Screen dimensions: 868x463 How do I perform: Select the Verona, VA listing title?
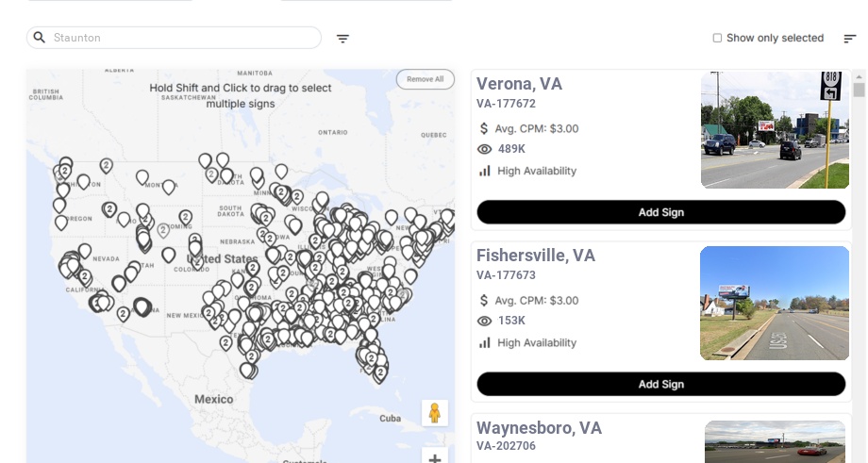click(x=519, y=84)
